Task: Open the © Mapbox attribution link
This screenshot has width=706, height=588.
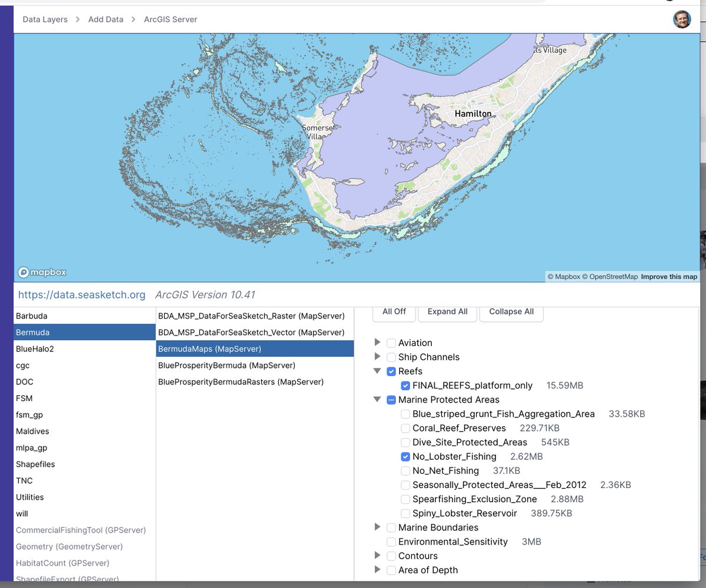Action: 564,277
